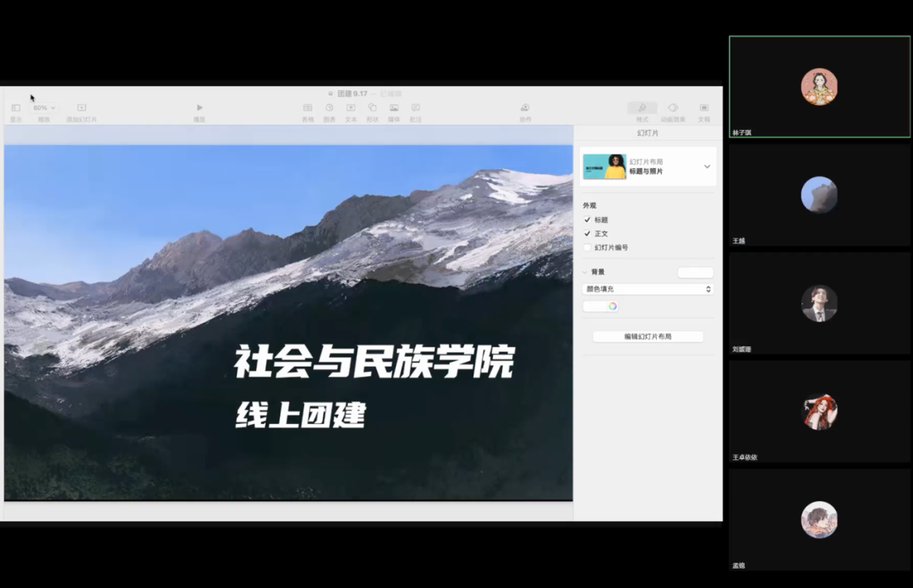Open the 颜色填充 fill type dropdown
This screenshot has width=913, height=588.
click(x=648, y=289)
